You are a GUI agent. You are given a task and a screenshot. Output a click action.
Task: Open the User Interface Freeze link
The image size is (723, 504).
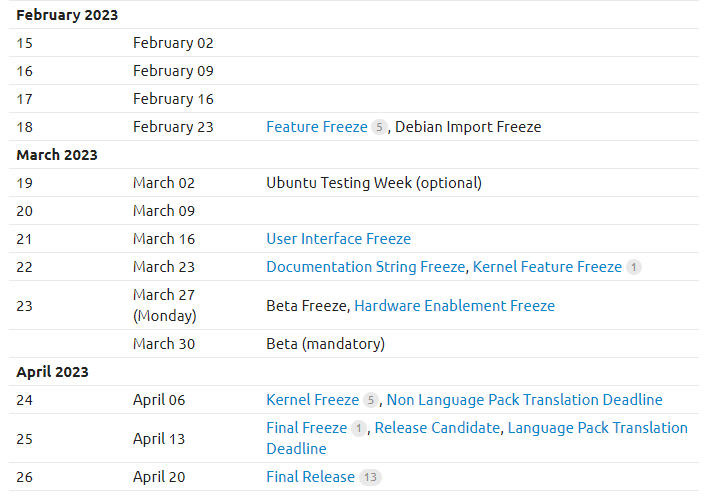click(338, 239)
